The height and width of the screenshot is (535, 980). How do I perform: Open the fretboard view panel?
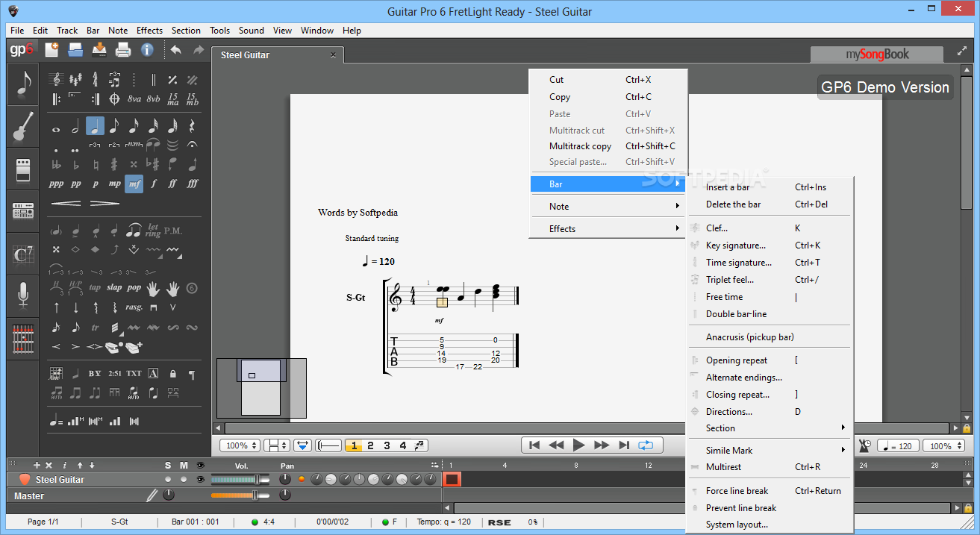tap(23, 339)
